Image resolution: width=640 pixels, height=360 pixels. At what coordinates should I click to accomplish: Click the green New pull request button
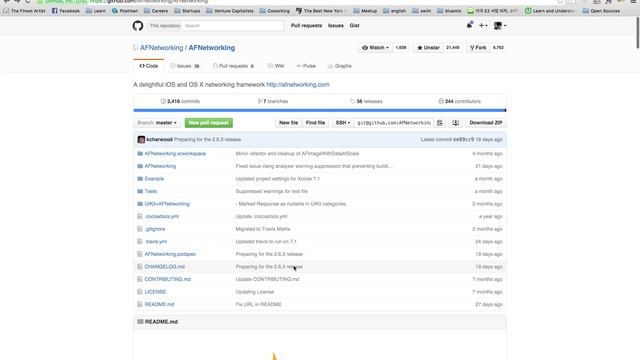point(209,123)
